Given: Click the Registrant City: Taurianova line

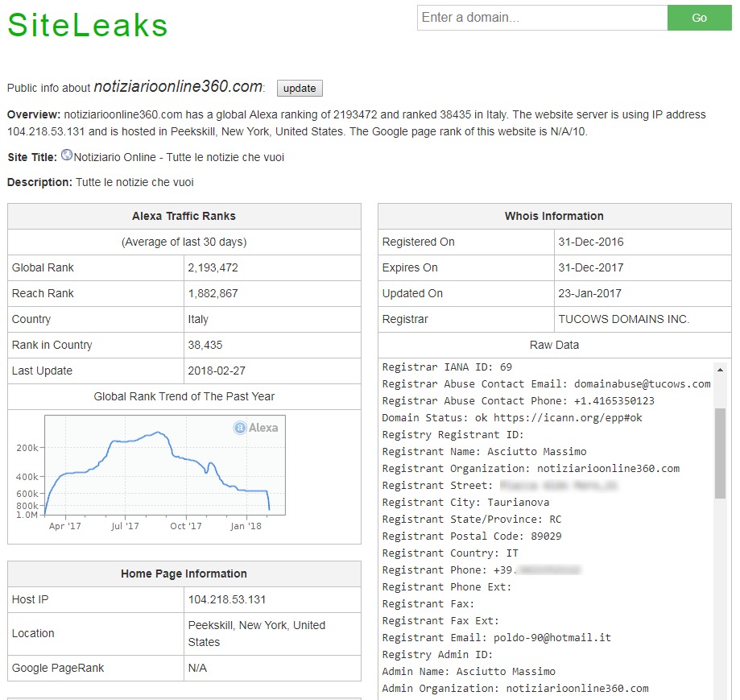Looking at the screenshot, I should (x=465, y=503).
